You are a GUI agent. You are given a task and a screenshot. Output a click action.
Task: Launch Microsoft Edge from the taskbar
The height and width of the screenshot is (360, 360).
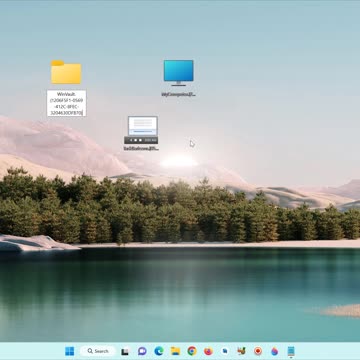pos(159,351)
